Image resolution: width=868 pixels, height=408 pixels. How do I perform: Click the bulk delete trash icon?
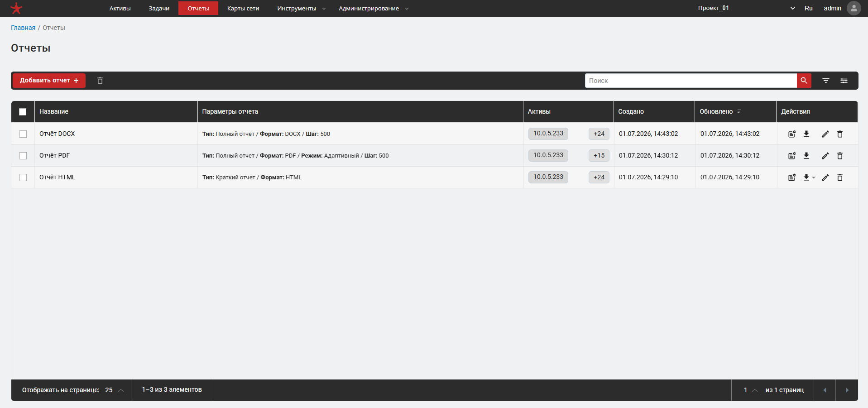(100, 81)
